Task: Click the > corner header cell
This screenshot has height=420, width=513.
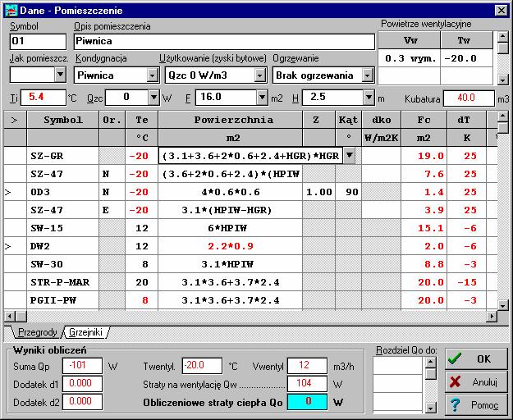Action: [15, 120]
